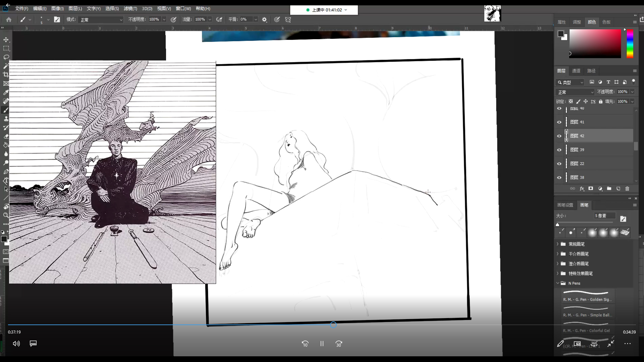Toggle airbrush build-up effect

pos(219,19)
